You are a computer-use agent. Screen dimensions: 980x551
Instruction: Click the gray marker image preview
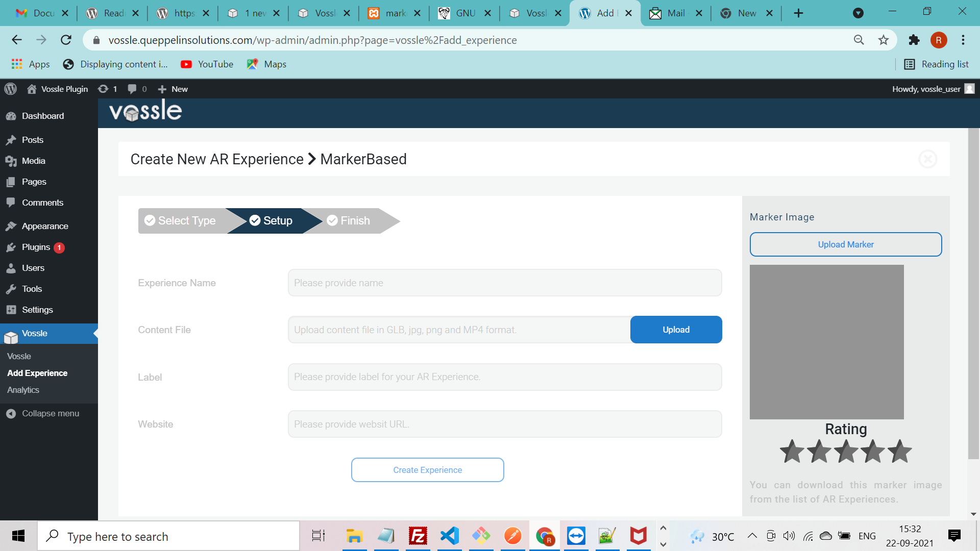pyautogui.click(x=827, y=342)
